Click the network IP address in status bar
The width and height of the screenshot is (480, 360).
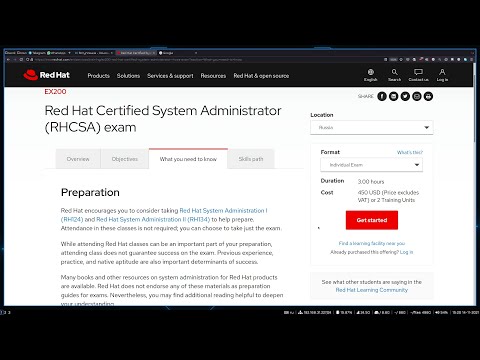[x=315, y=312]
